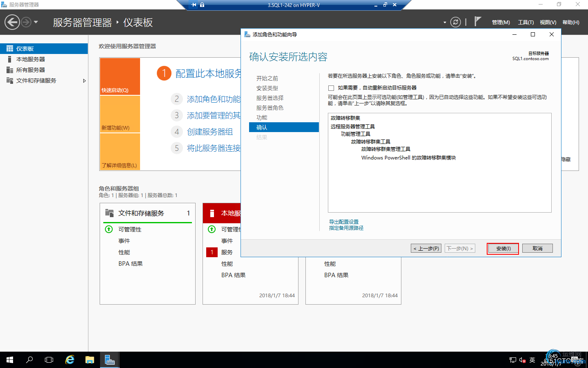
Task: Open Task View from the taskbar
Action: (x=49, y=360)
